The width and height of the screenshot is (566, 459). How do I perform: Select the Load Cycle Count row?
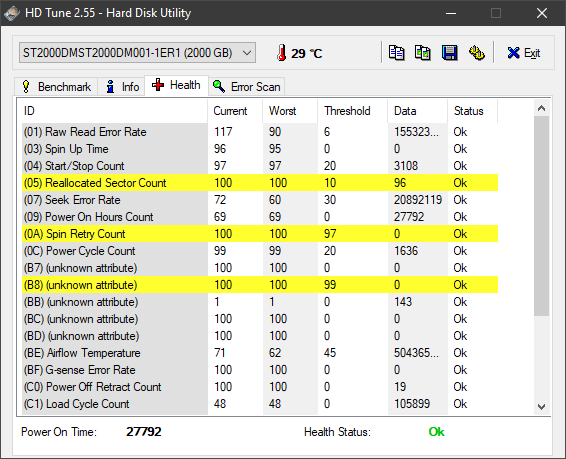point(260,404)
